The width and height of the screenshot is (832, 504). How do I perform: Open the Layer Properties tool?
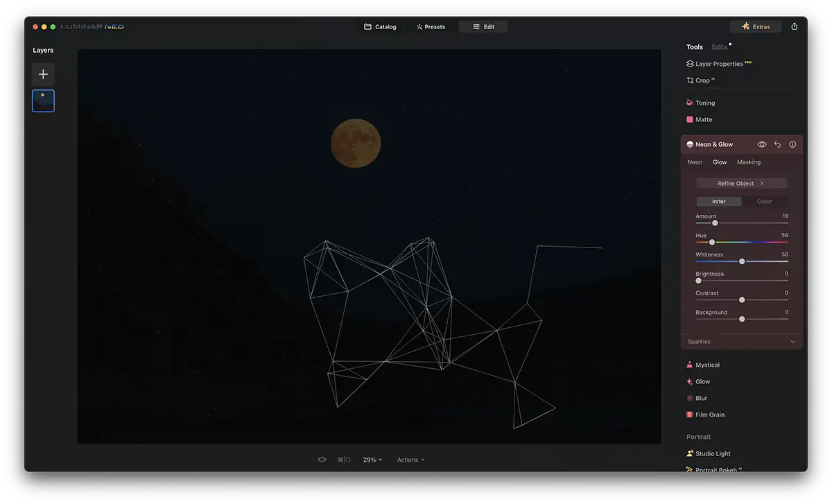[719, 64]
